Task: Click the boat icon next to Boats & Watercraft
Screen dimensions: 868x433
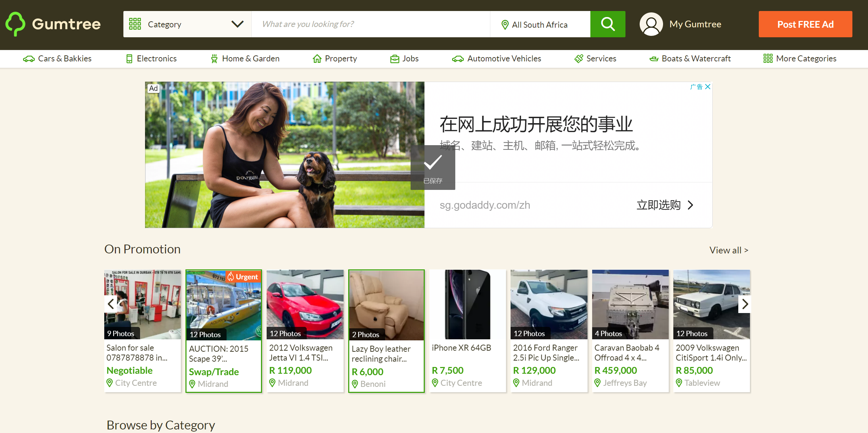Action: [654, 59]
